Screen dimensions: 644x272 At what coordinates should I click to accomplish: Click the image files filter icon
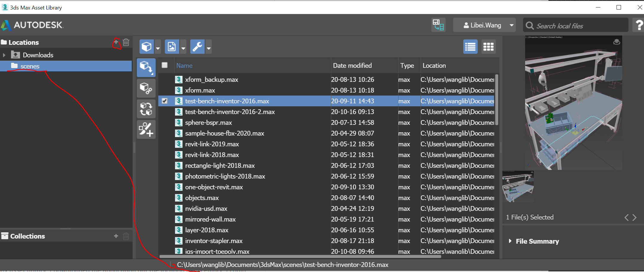pos(172,47)
